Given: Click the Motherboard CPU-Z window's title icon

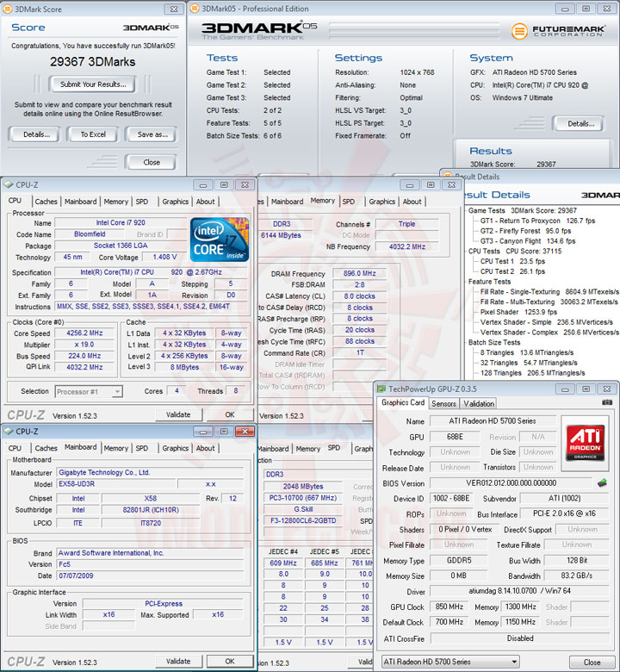Looking at the screenshot, I should 8,431.
